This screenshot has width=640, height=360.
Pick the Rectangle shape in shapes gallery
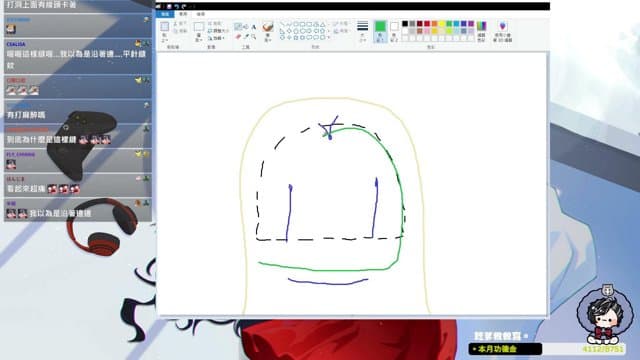tap(302, 24)
